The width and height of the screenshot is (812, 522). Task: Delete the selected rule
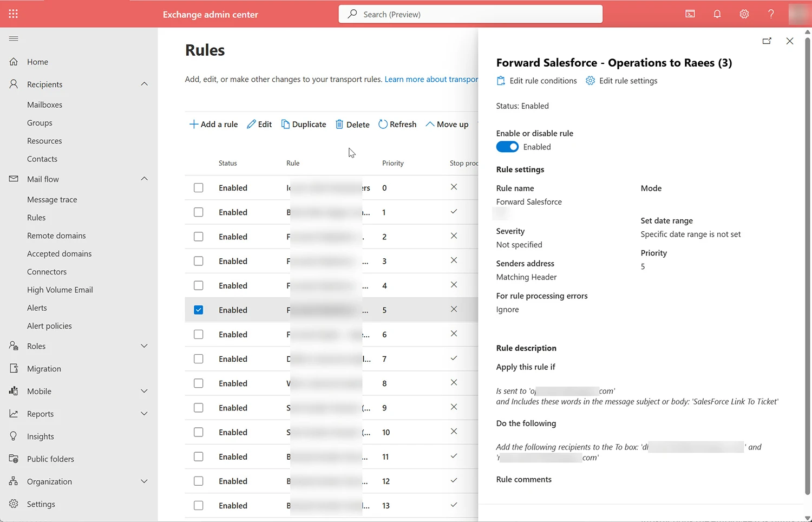[352, 124]
